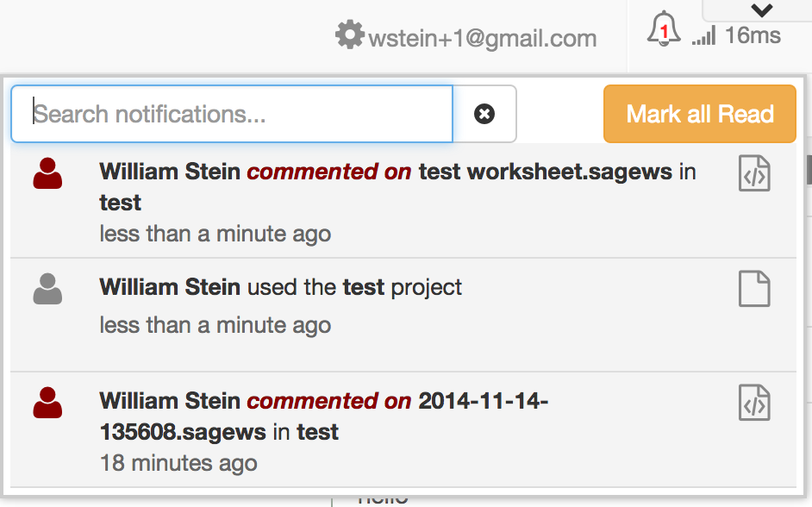The image size is (812, 507).
Task: Clear the notification search field
Action: click(x=484, y=114)
